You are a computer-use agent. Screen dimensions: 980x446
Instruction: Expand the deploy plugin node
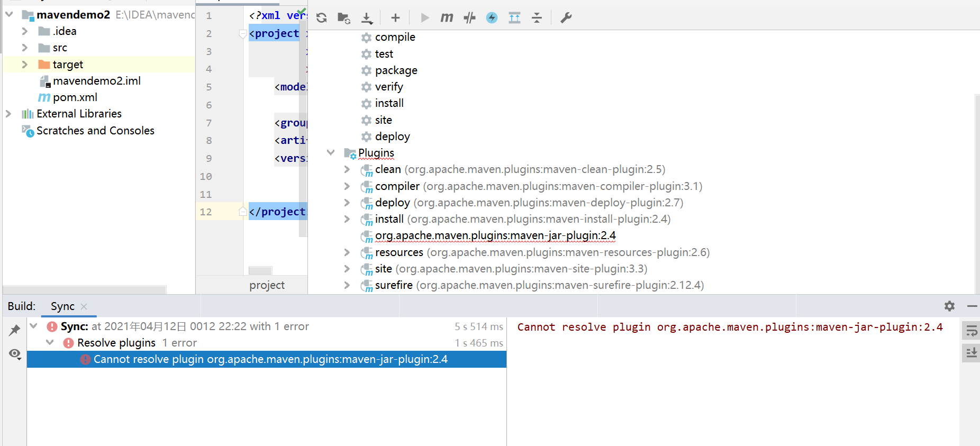point(347,203)
